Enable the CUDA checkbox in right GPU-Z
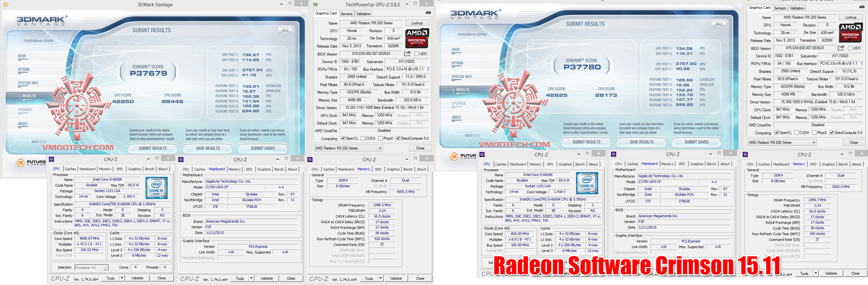The height and width of the screenshot is (285, 868). (796, 133)
